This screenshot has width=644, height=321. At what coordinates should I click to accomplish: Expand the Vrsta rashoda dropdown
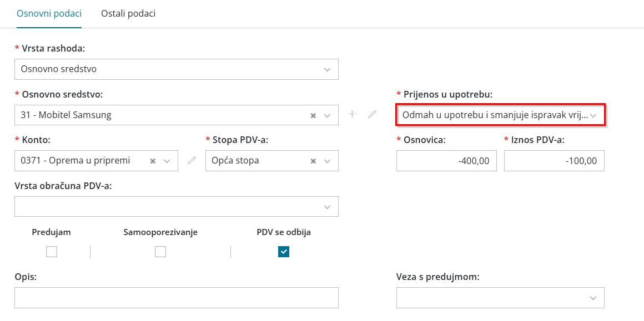pos(328,69)
